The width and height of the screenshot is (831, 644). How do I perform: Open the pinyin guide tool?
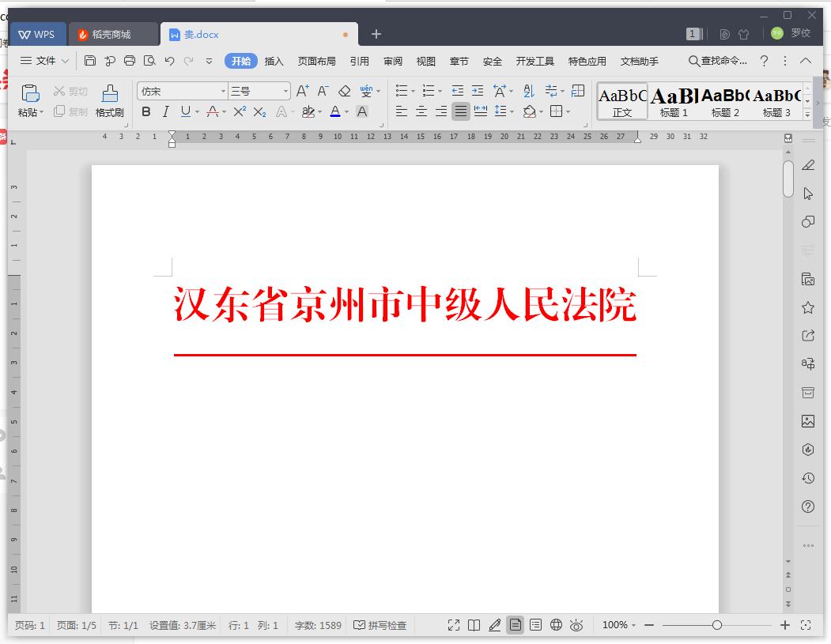367,91
